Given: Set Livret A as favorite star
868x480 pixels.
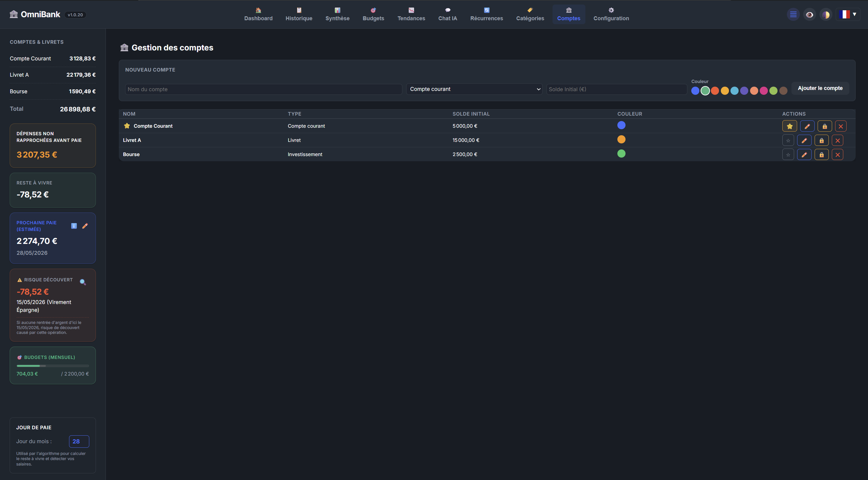Looking at the screenshot, I should point(788,140).
